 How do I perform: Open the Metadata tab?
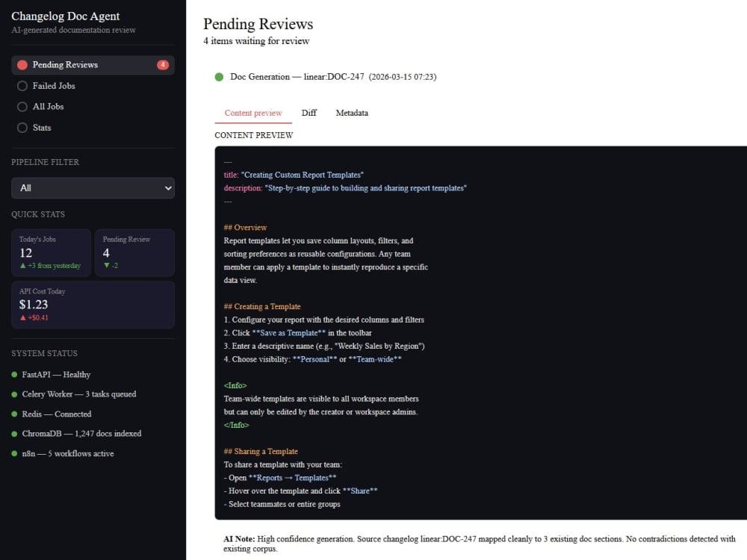click(352, 113)
